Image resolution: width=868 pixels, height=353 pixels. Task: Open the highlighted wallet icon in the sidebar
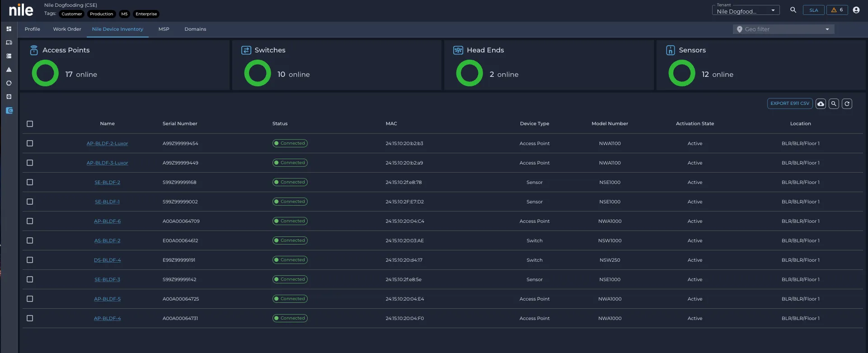pos(9,110)
